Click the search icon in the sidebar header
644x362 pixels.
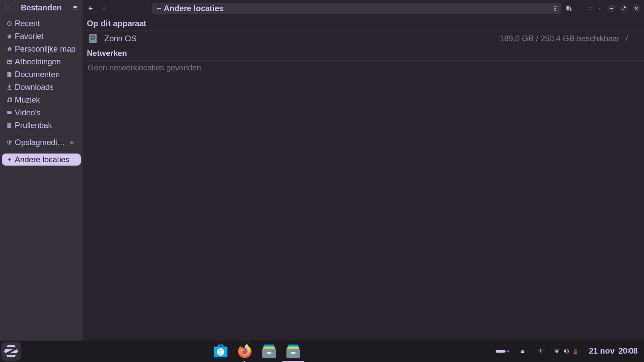[x=8, y=8]
